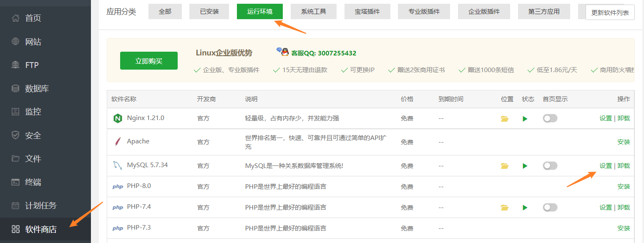Click 安装 for Apache
The image size is (644, 243).
(624, 142)
